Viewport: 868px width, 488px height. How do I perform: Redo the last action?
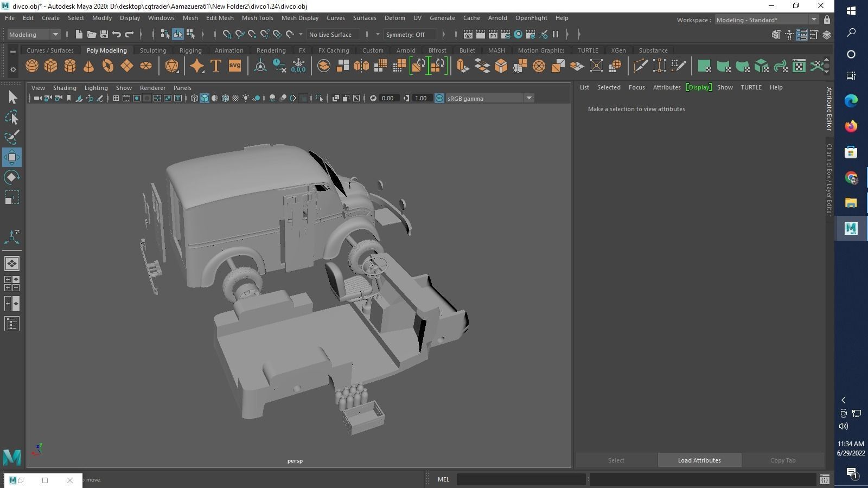pos(129,35)
